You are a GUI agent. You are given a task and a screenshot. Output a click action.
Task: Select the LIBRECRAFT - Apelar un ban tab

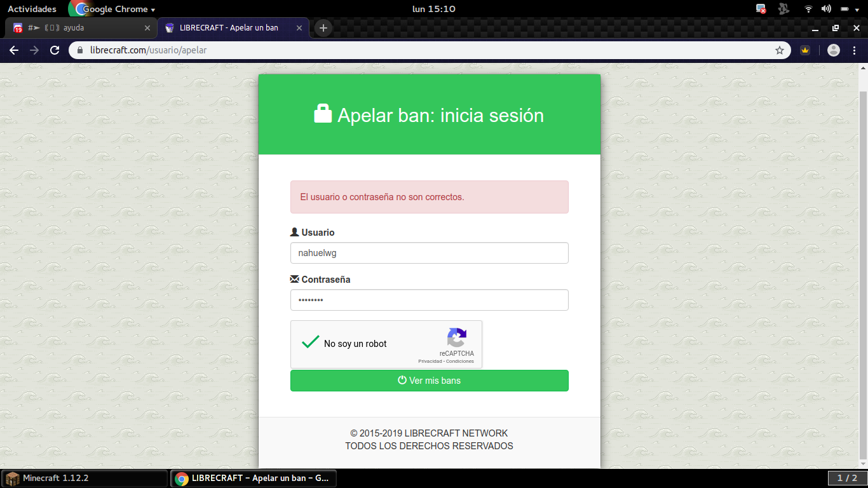click(x=233, y=28)
